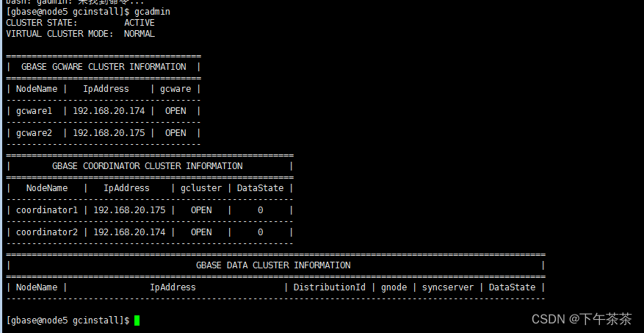Select the gcware1 node name
This screenshot has height=333, width=644.
click(34, 111)
